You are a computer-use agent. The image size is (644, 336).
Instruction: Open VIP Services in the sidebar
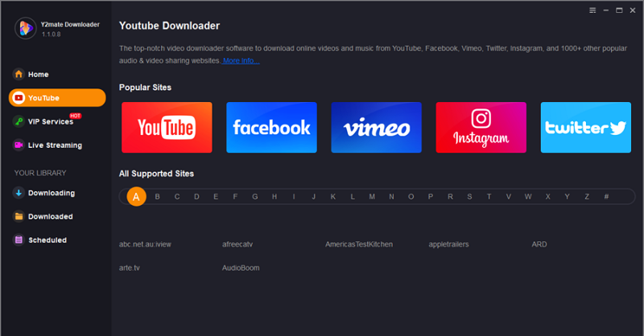coord(57,121)
